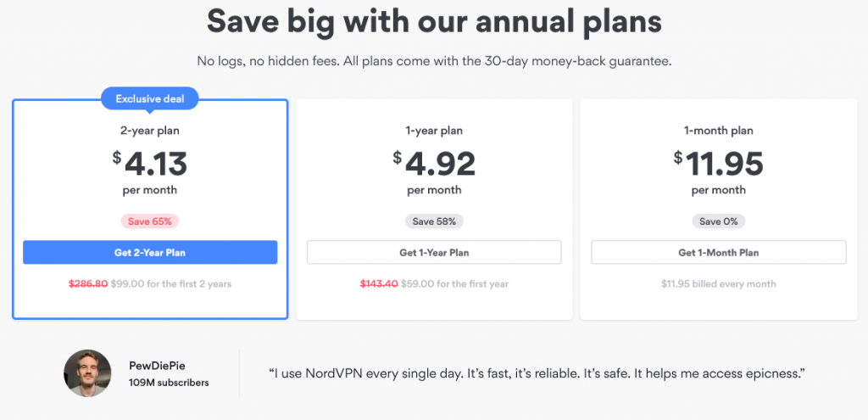
Task: Click the Get 1-Month Plan button
Action: (x=719, y=252)
